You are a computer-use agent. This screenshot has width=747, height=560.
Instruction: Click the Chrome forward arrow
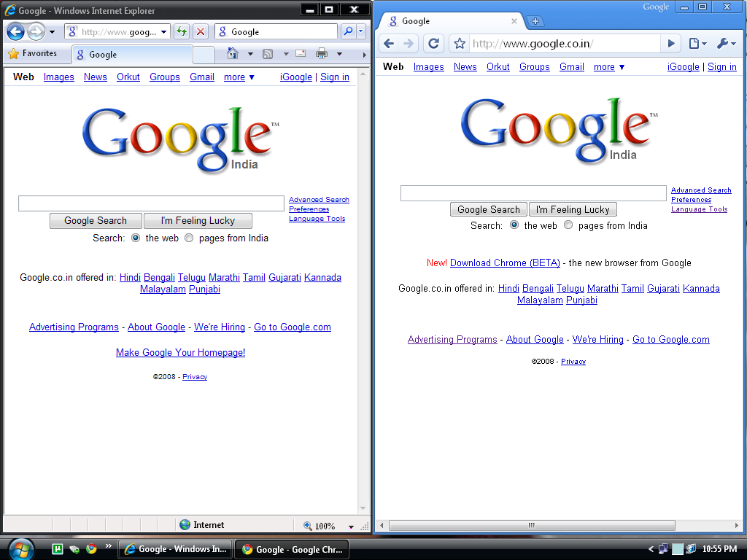point(409,44)
